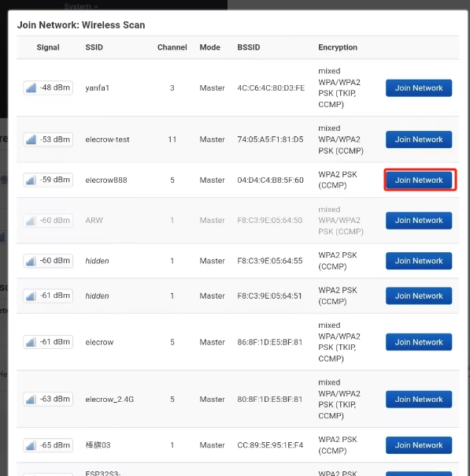Click the signal badge for hidden network F8:C3:9E:05:64:51
The image size is (470, 476).
[x=48, y=296]
